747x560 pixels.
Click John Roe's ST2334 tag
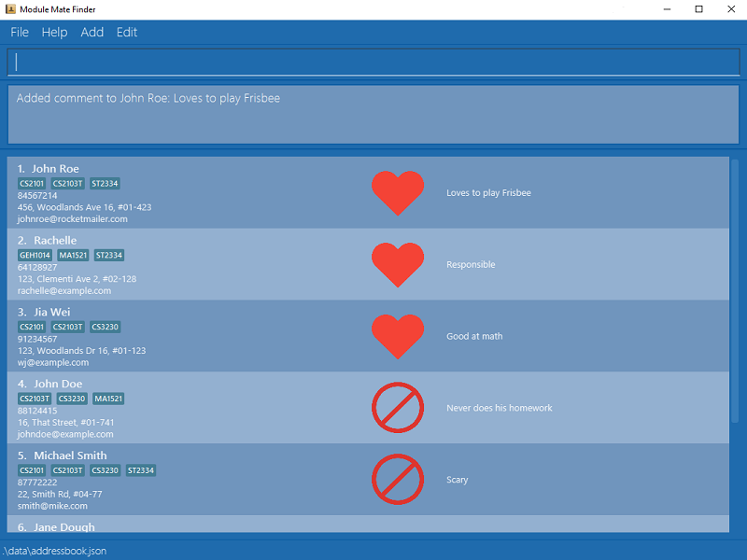click(105, 184)
